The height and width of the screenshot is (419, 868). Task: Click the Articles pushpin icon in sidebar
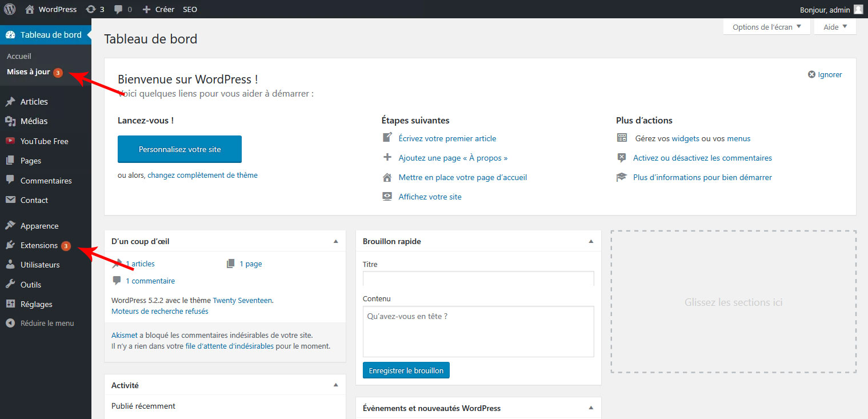click(x=10, y=102)
